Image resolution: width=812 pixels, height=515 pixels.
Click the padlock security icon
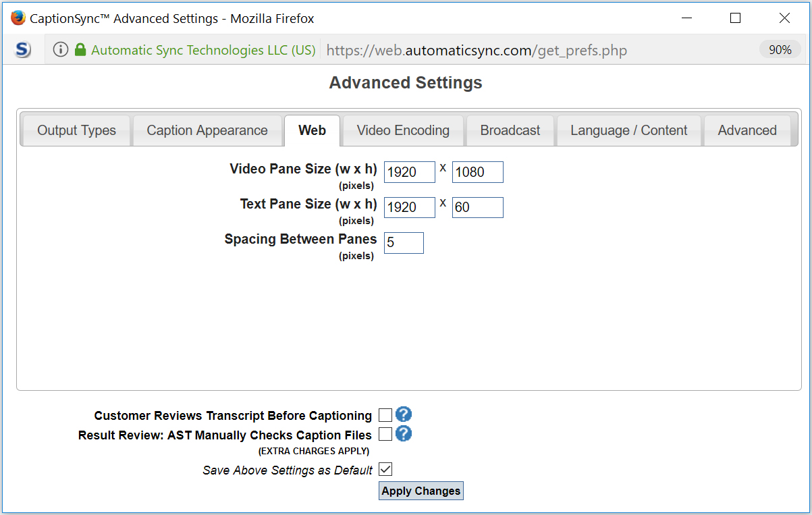click(81, 49)
